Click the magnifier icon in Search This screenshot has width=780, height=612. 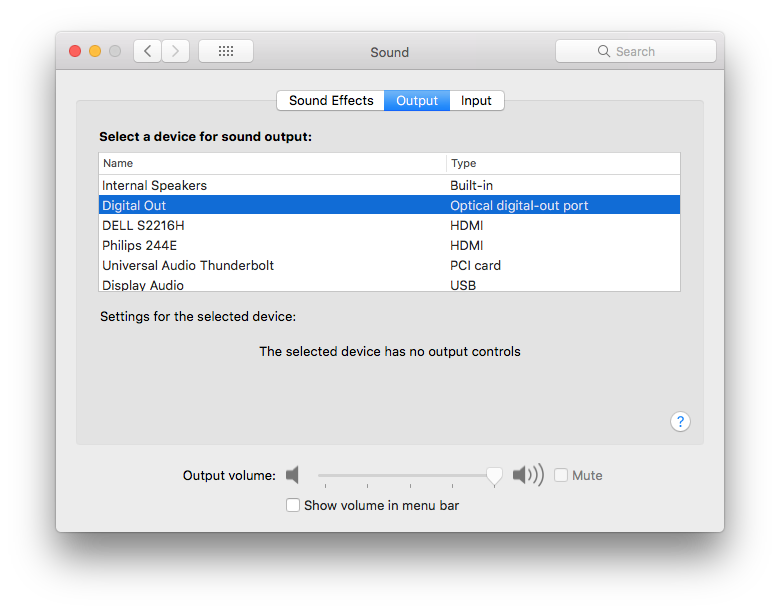pyautogui.click(x=603, y=51)
